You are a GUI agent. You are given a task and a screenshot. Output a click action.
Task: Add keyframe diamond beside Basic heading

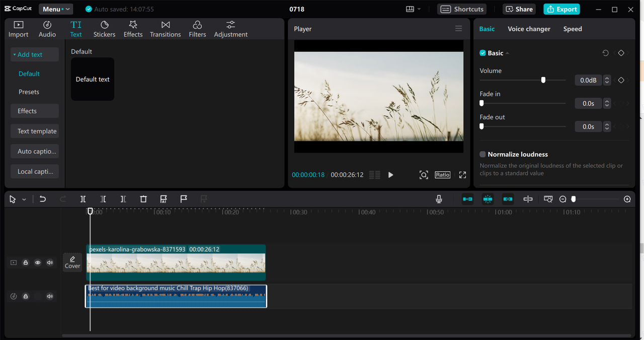(621, 53)
